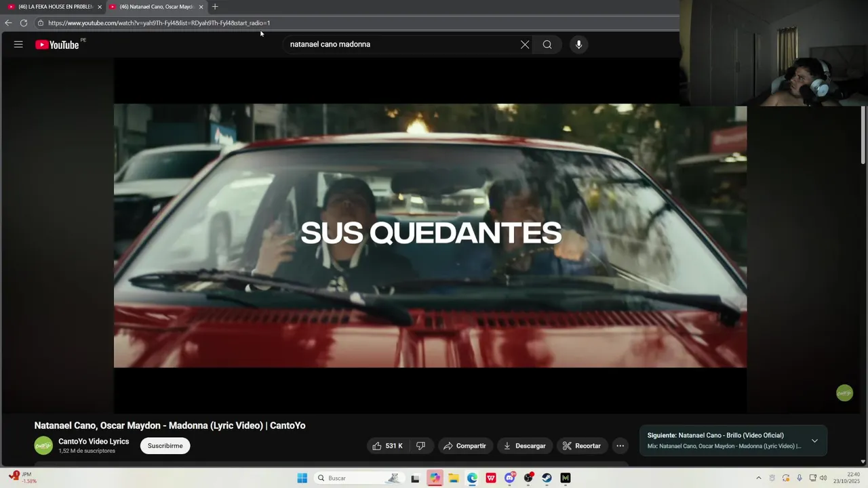Go back with browser back arrow

8,23
